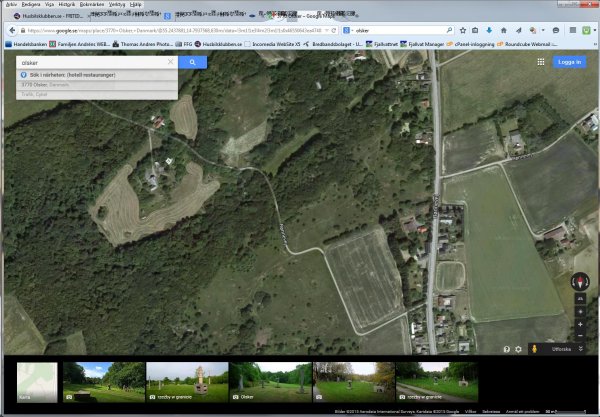Open the help question mark icon

pos(505,348)
